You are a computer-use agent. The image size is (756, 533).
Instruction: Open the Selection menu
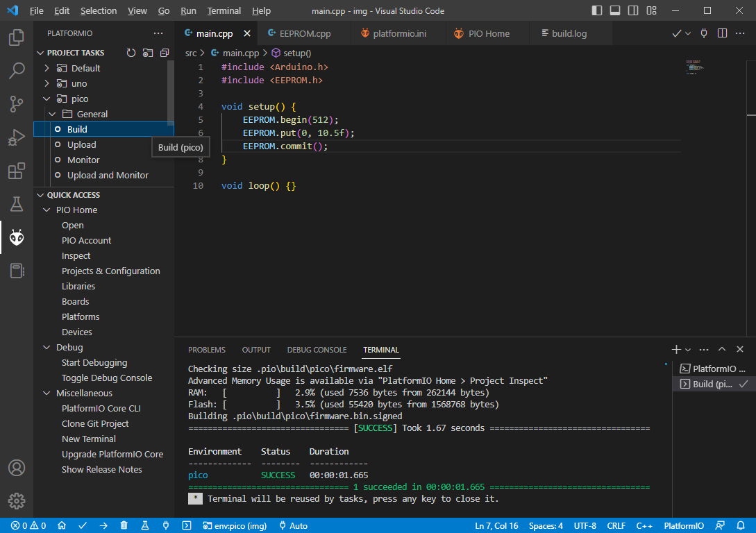click(x=99, y=10)
